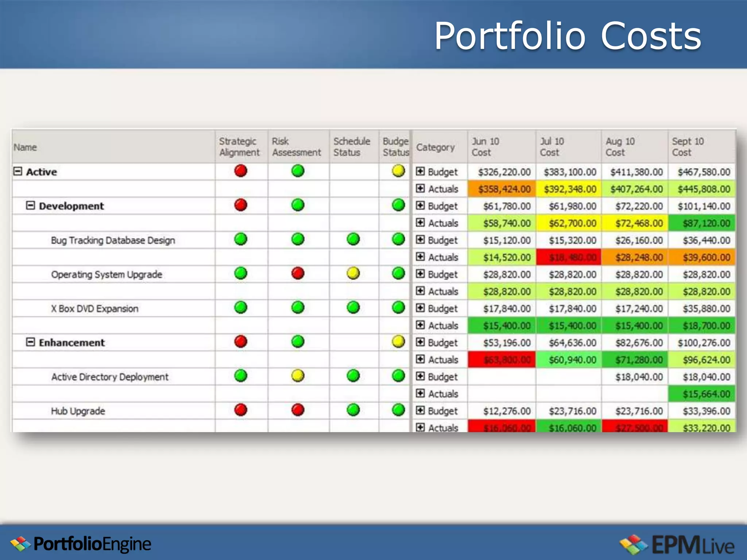
Task: Select the X Box DVD Expansion project
Action: pos(95,309)
